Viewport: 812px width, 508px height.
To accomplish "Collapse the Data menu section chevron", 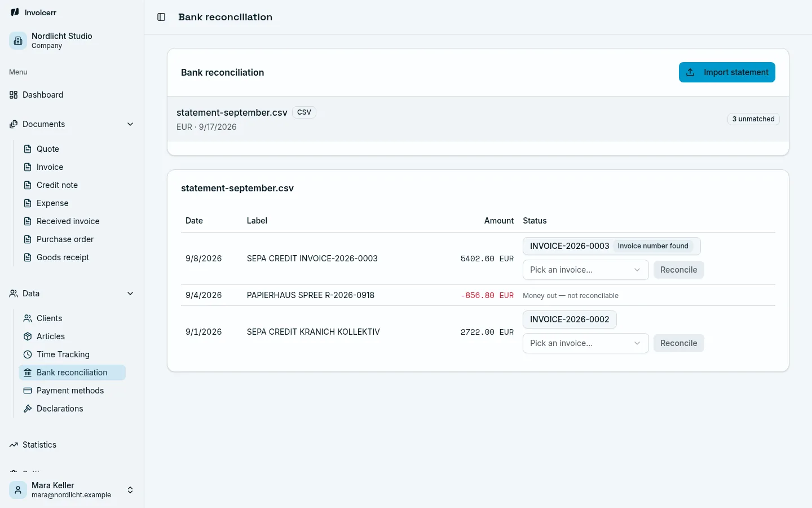I will pyautogui.click(x=130, y=294).
